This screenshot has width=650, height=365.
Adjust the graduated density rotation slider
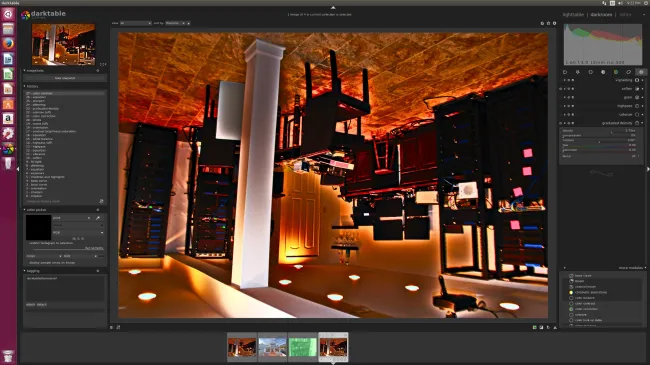[x=600, y=140]
